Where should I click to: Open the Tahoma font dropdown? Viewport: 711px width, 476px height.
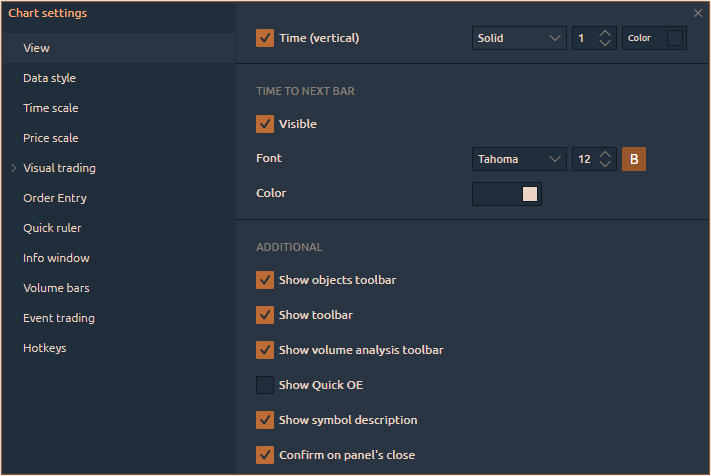(519, 159)
